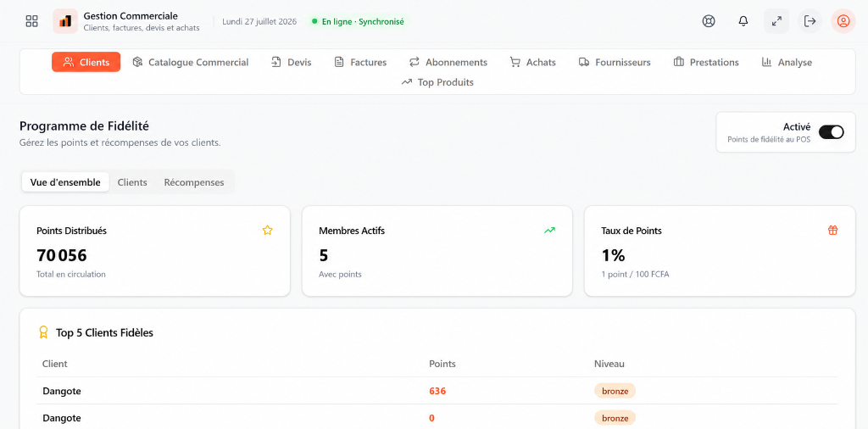Click the trend arrow icon in Membres Actifs card

549,231
